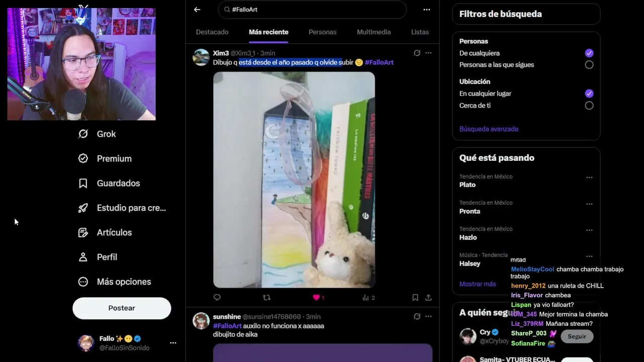Click the account menu three dots
This screenshot has height=362, width=644.
(173, 343)
